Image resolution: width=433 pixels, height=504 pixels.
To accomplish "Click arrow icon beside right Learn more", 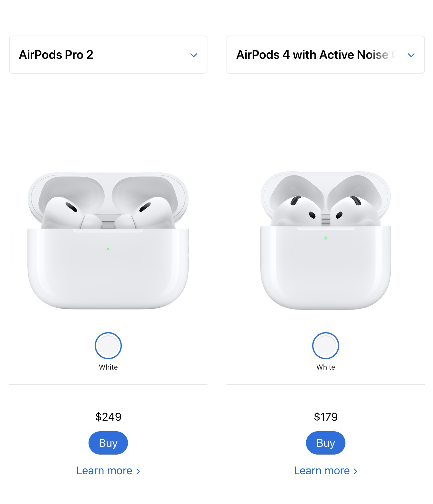I will click(x=355, y=471).
